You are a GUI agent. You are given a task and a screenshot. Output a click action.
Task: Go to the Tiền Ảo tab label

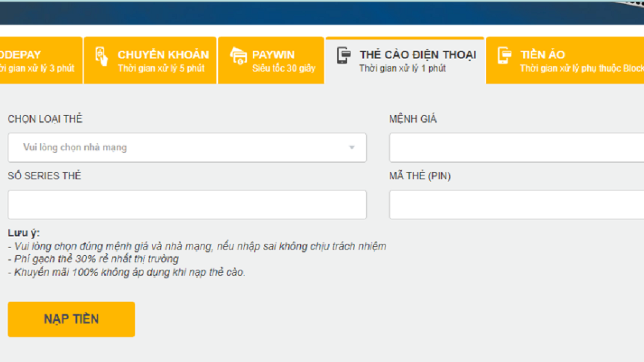tap(542, 55)
